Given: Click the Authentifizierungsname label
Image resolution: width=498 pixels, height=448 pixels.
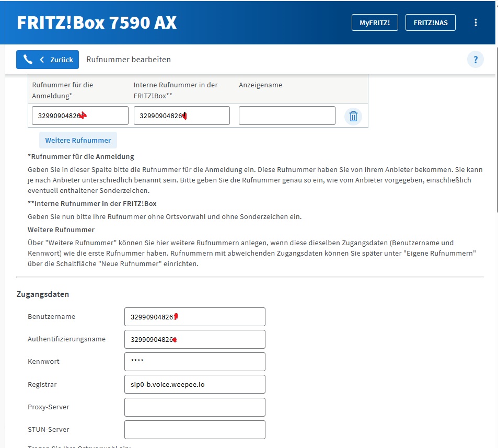Looking at the screenshot, I should point(67,339).
